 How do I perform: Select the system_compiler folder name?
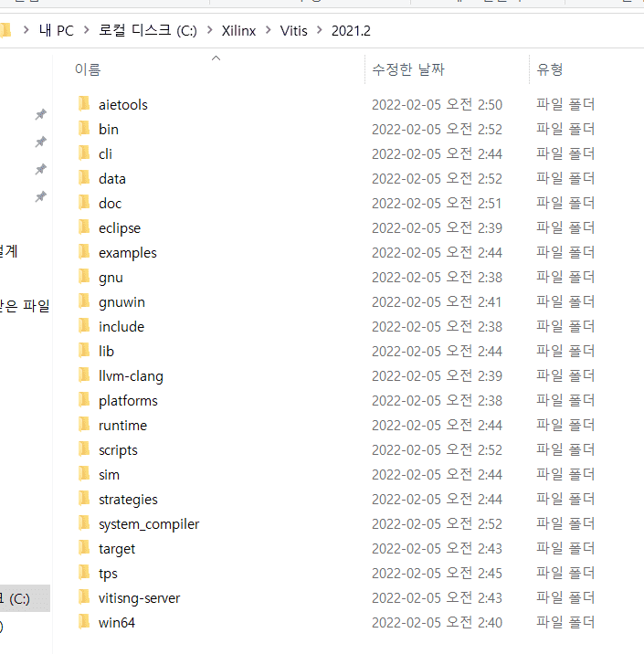[149, 524]
